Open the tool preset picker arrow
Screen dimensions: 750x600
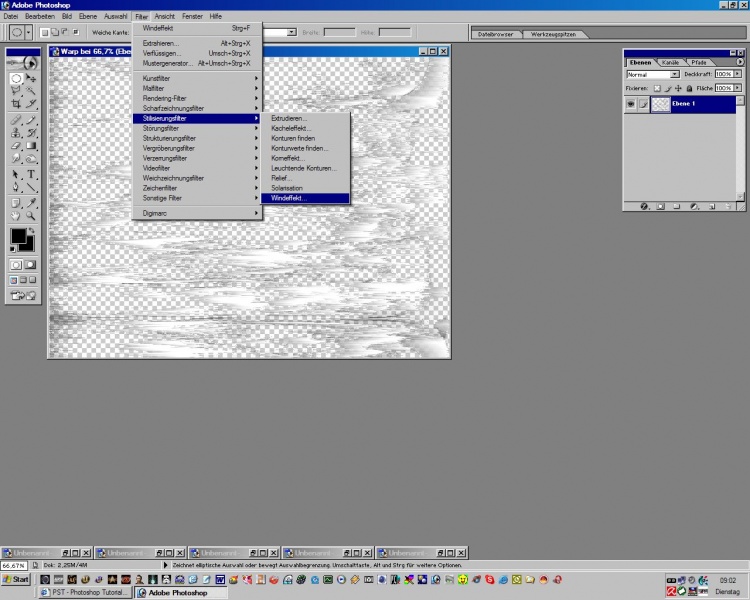[x=29, y=33]
